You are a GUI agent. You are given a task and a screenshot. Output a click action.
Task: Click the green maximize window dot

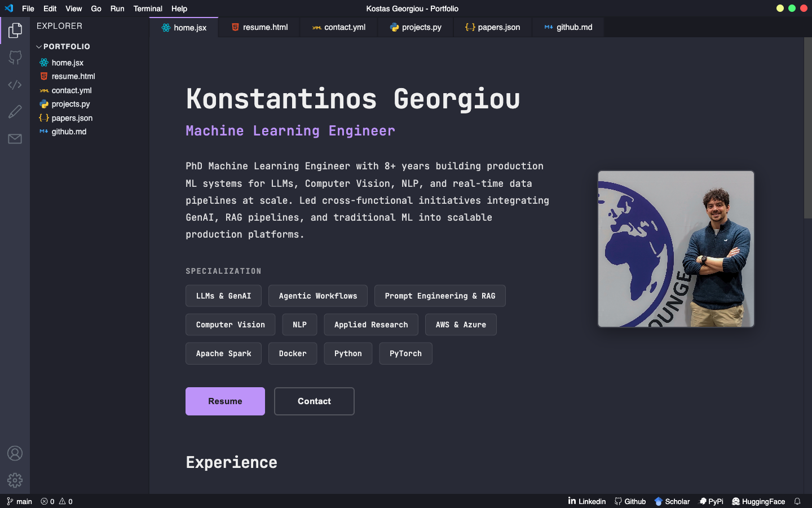click(792, 8)
